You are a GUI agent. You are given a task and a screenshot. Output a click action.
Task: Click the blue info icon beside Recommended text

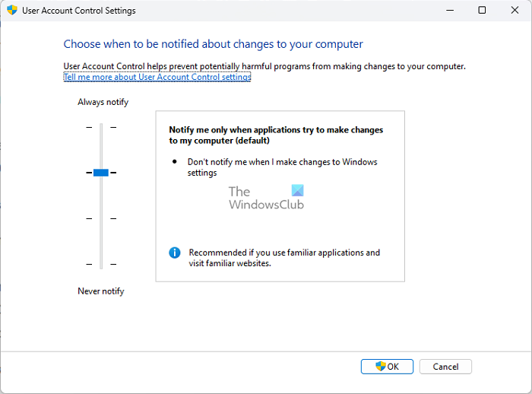(x=174, y=253)
